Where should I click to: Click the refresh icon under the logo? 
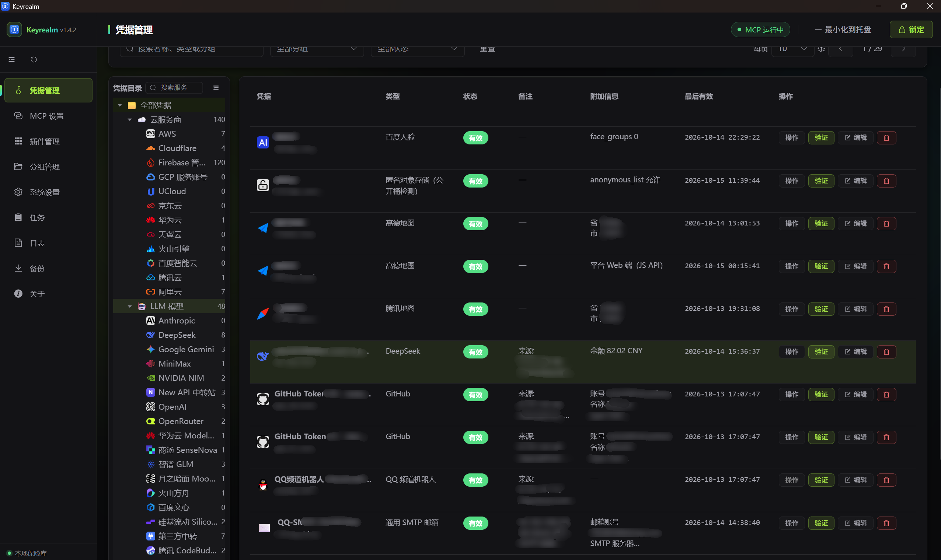click(34, 59)
